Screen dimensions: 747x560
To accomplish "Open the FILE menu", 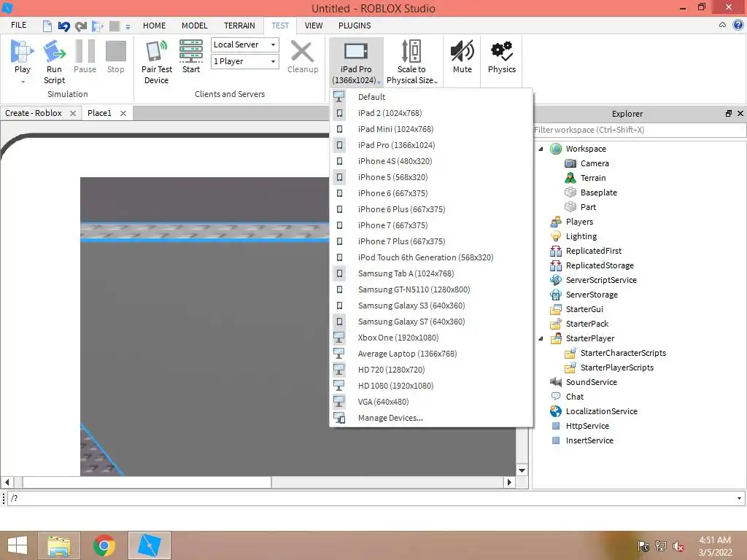I will coord(18,26).
